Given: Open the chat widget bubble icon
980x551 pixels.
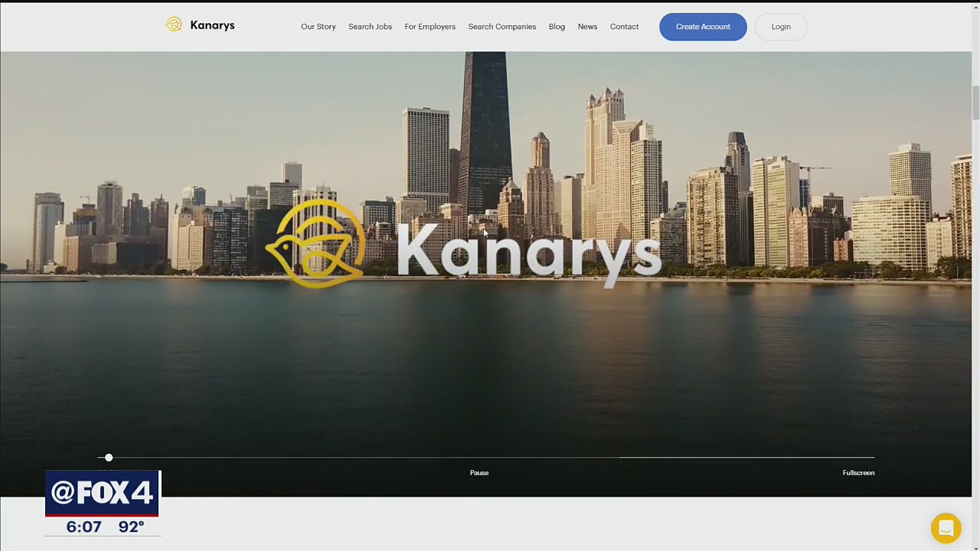Looking at the screenshot, I should click(x=946, y=528).
